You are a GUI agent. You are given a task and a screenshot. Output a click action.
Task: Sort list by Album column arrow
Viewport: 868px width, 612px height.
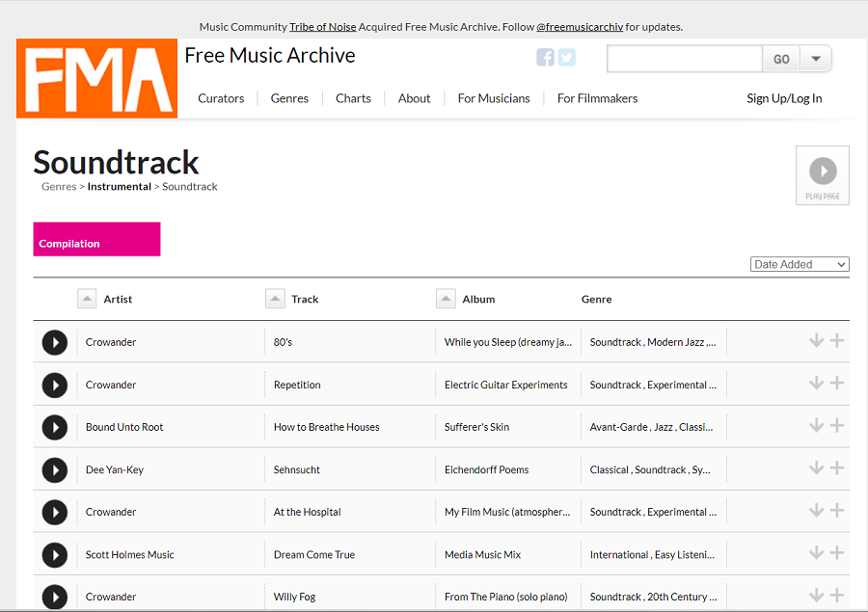(446, 299)
